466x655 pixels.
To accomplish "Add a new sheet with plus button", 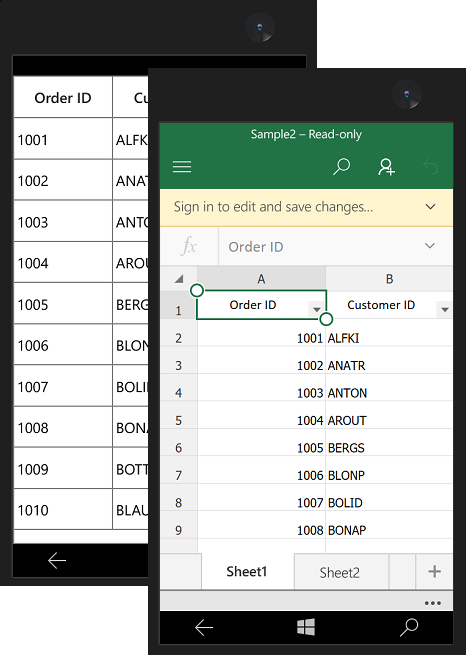I will [434, 571].
